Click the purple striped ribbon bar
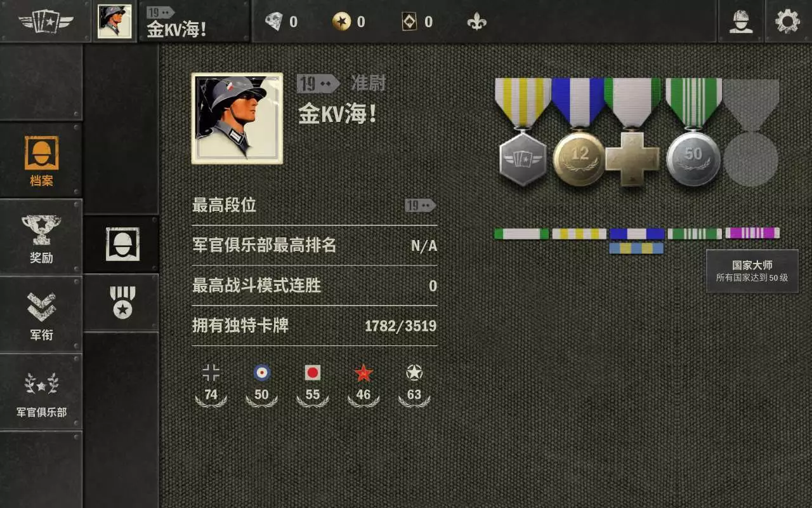Viewport: 812px width, 508px height. (x=752, y=233)
